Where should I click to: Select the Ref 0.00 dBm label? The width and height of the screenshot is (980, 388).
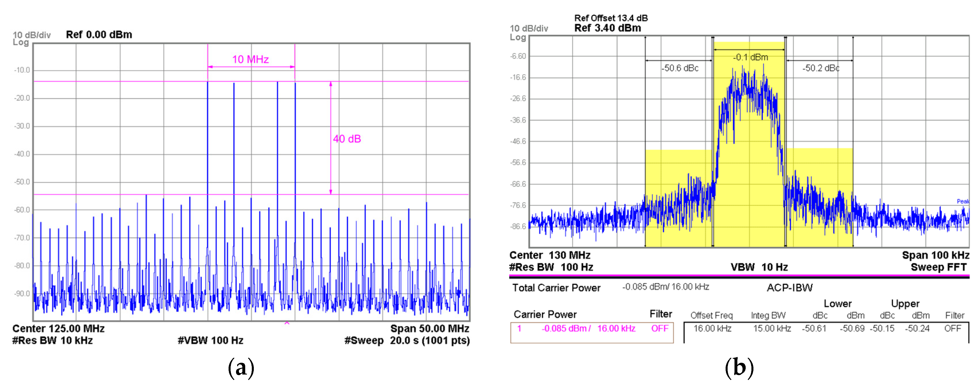pyautogui.click(x=99, y=35)
